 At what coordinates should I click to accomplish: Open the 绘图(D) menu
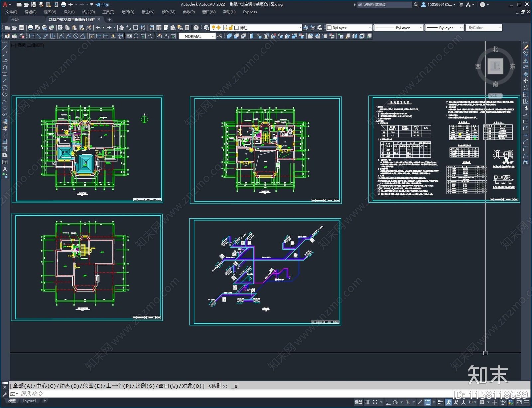tap(128, 12)
